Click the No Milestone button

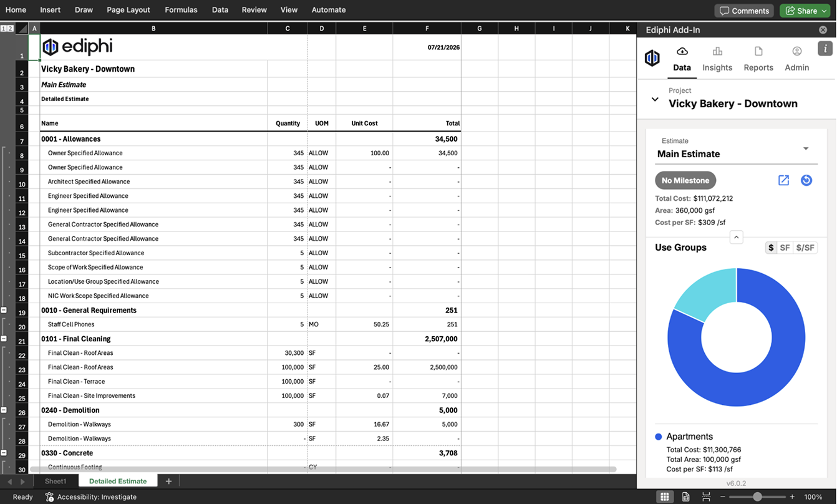(x=685, y=180)
